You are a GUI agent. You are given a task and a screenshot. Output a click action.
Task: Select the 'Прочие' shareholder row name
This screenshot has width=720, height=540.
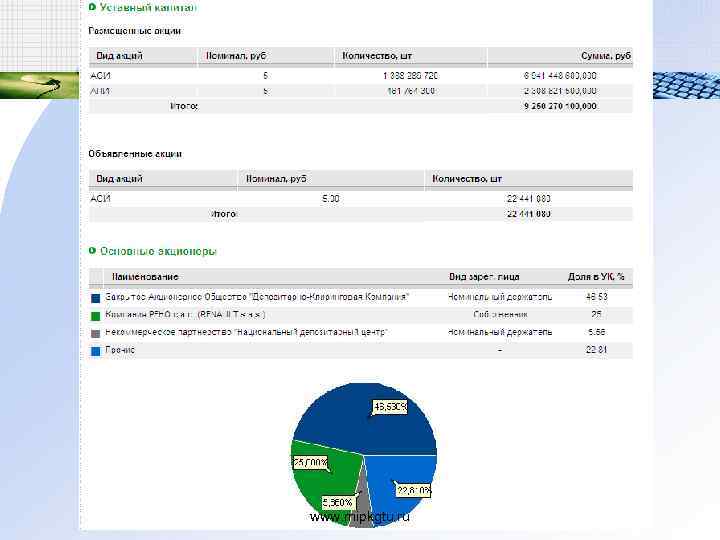[x=120, y=350]
